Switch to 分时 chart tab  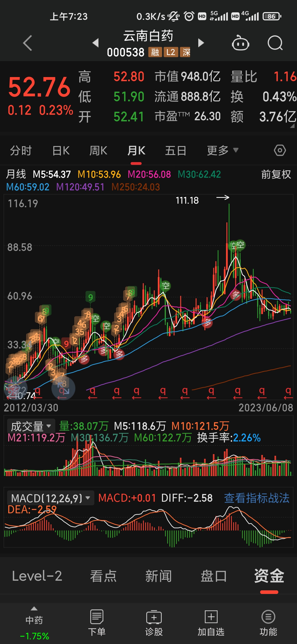[21, 151]
